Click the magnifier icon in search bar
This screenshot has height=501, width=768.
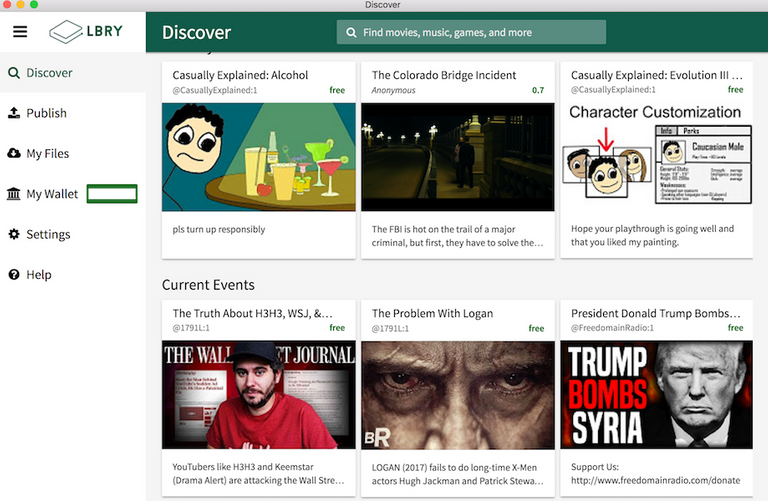click(x=351, y=33)
